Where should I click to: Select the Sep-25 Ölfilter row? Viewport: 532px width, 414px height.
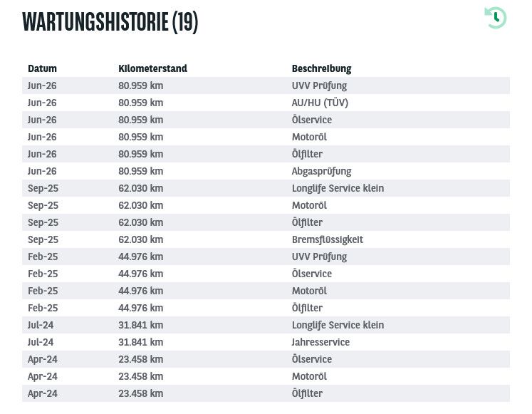coord(266,222)
